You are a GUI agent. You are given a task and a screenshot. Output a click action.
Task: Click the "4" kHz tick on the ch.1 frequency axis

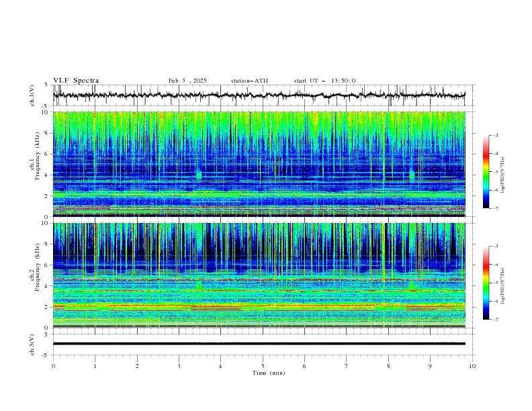pyautogui.click(x=47, y=175)
